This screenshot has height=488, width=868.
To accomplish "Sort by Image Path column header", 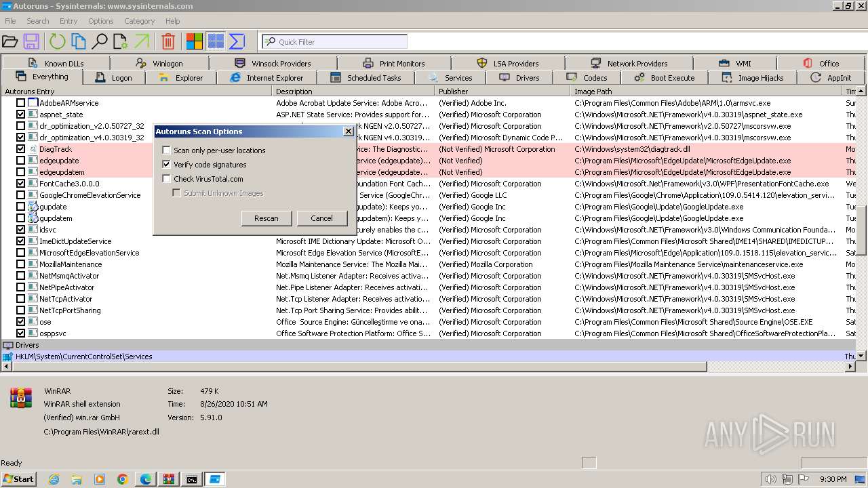I will pyautogui.click(x=707, y=91).
